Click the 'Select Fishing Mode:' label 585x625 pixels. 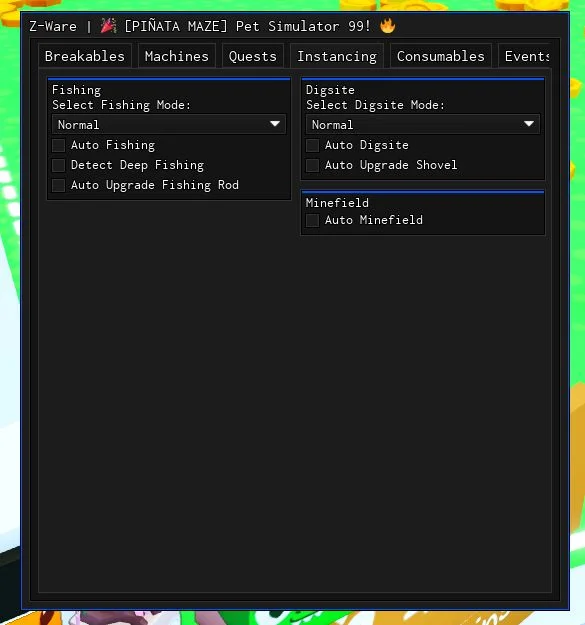(x=122, y=105)
